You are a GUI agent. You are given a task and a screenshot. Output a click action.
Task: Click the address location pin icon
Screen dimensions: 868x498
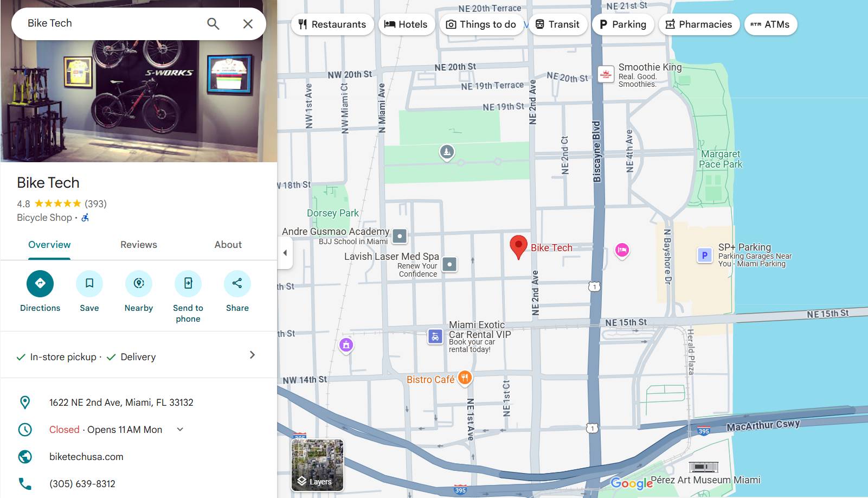25,402
